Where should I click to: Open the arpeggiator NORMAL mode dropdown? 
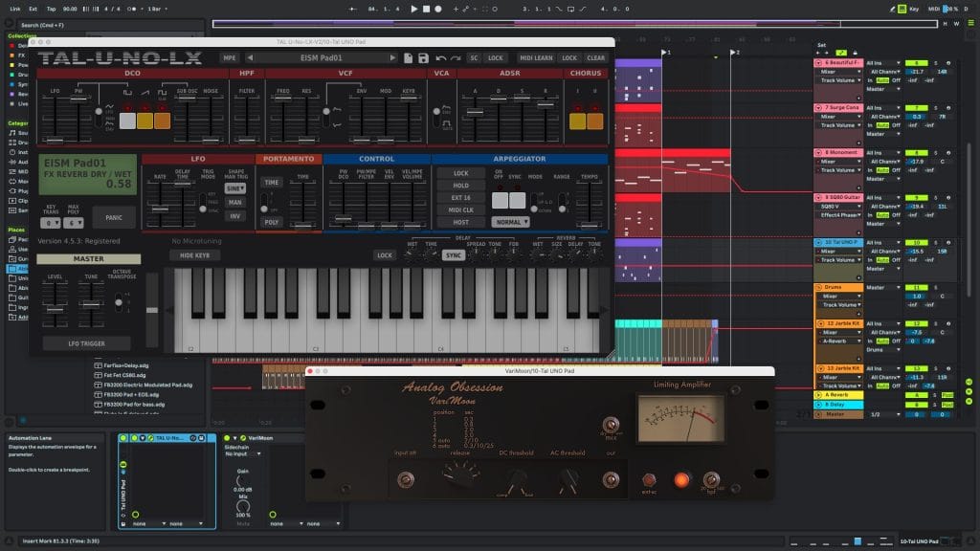510,222
